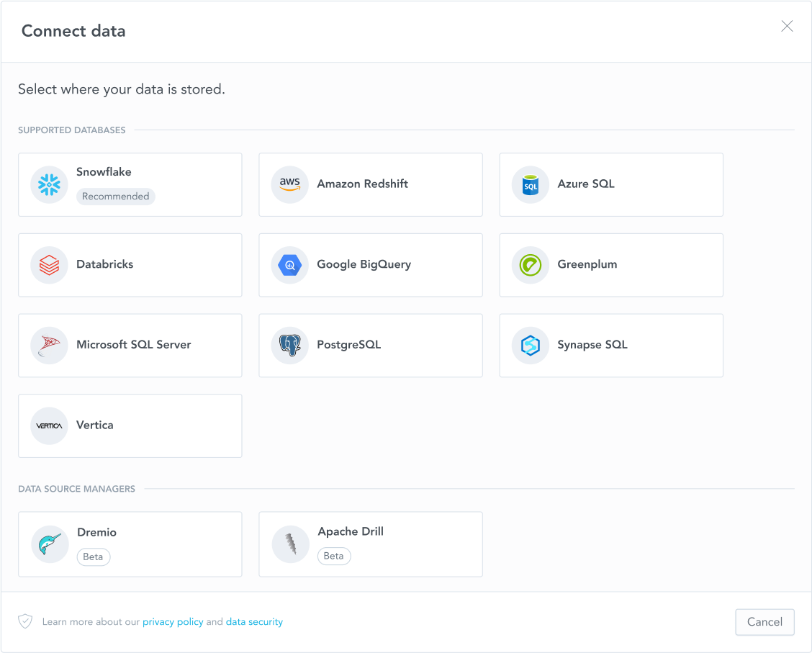Image resolution: width=812 pixels, height=653 pixels.
Task: Click the Beta badge under Apache Drill
Action: coord(334,556)
